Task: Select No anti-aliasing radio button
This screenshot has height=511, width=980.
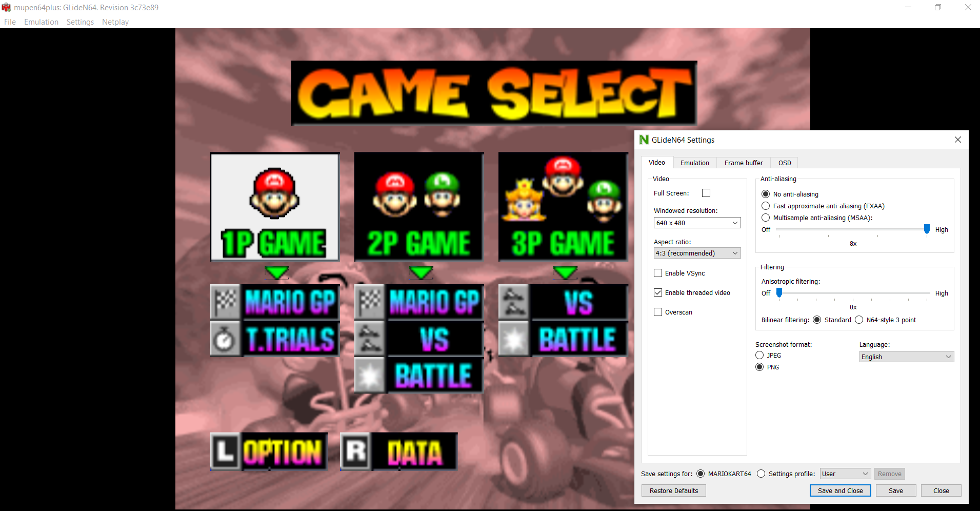Action: [766, 194]
